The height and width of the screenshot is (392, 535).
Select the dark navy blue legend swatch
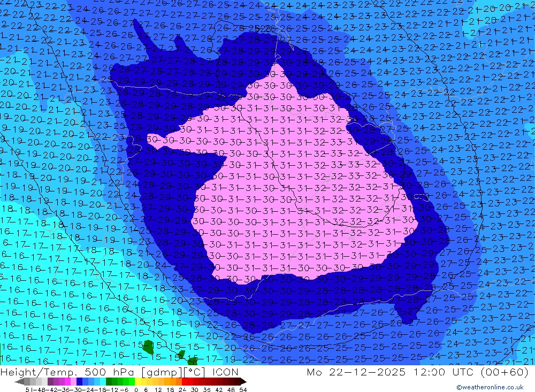click(x=79, y=381)
